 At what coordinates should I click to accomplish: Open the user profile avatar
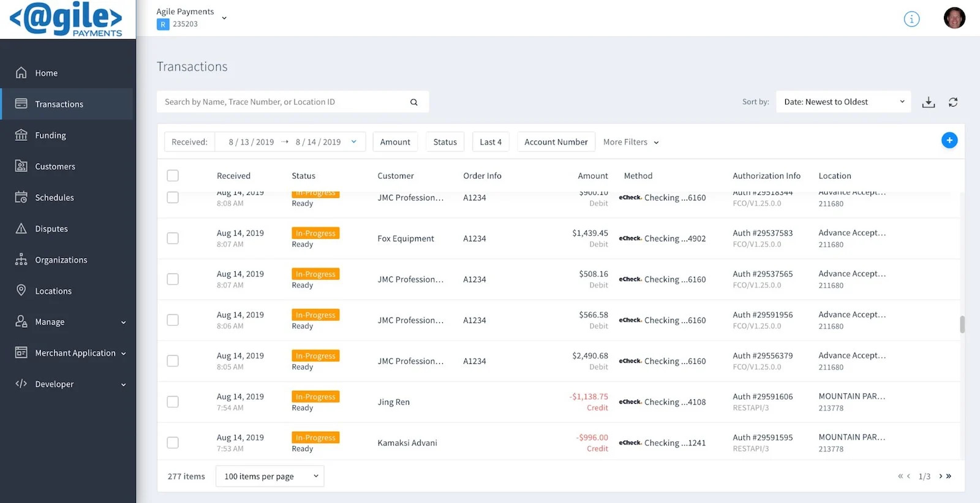954,18
